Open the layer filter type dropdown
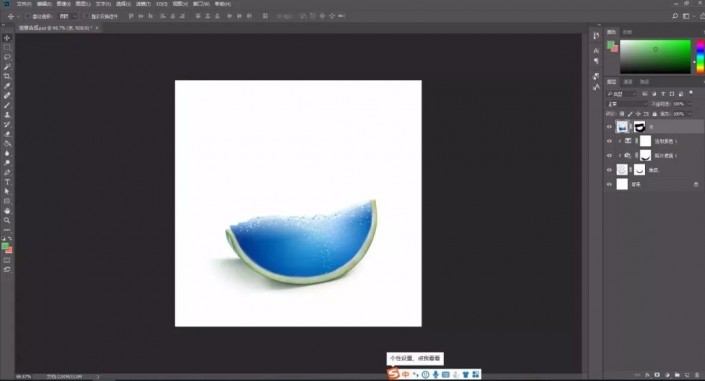Viewport: 705px width, 381px height. [622, 94]
